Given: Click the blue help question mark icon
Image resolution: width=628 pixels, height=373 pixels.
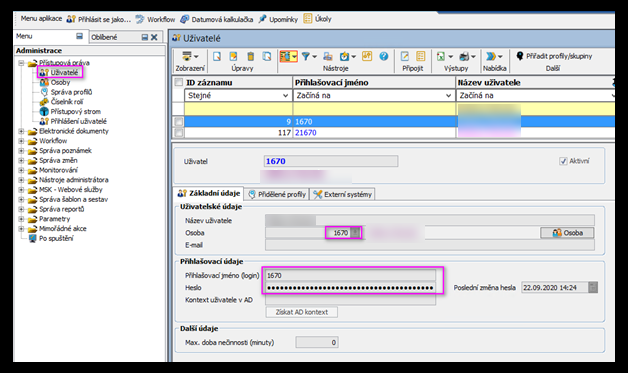Looking at the screenshot, I should coord(384,56).
